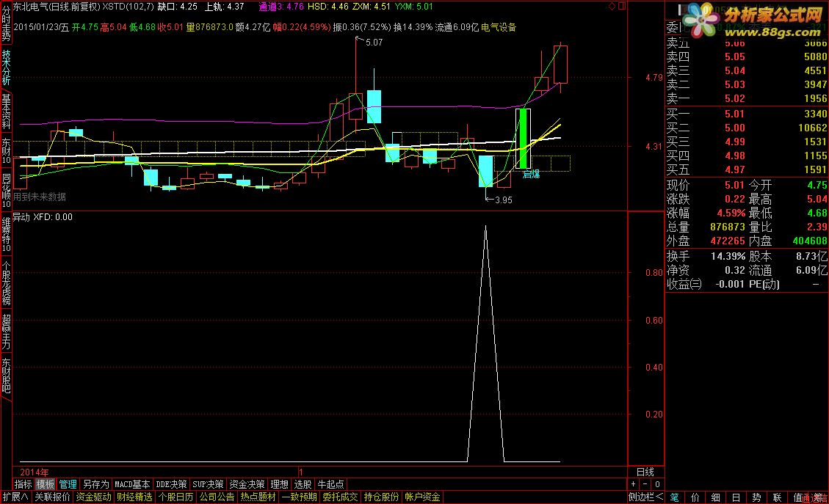Select the 势 quote panel tab

tap(756, 497)
